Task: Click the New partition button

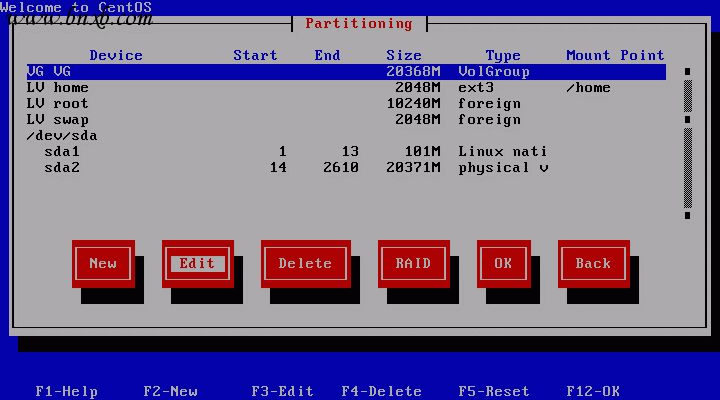Action: point(103,264)
